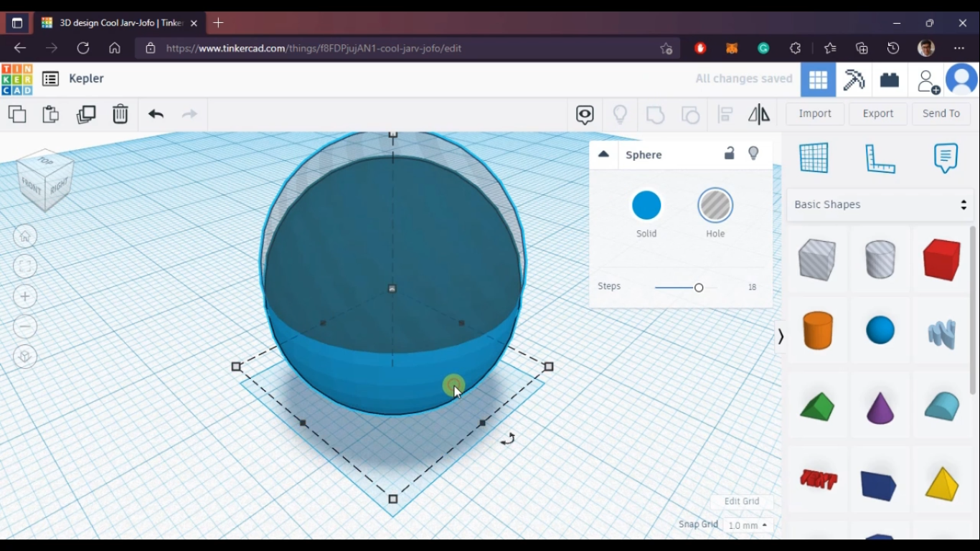Open the Notes tool in the shapes panel
The image size is (980, 551).
(x=946, y=158)
